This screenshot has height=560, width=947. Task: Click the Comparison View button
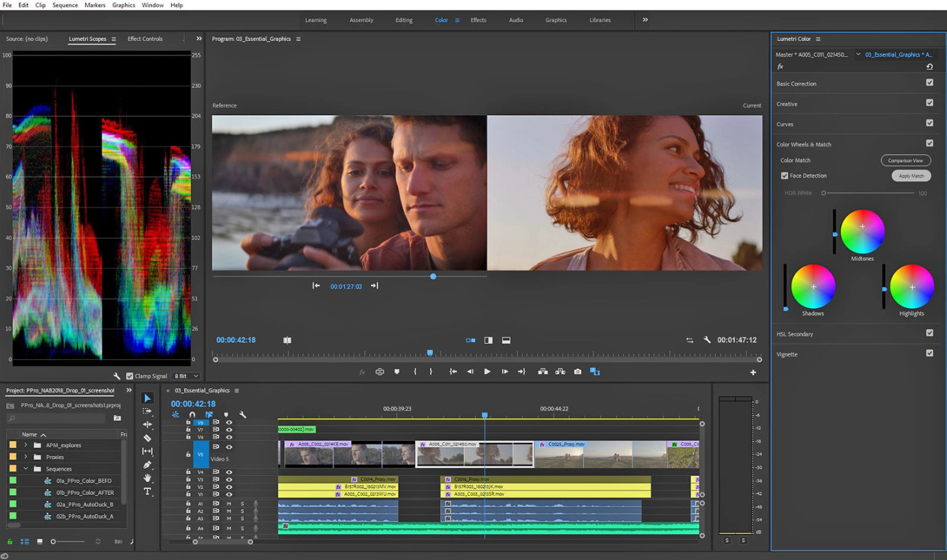click(x=905, y=160)
